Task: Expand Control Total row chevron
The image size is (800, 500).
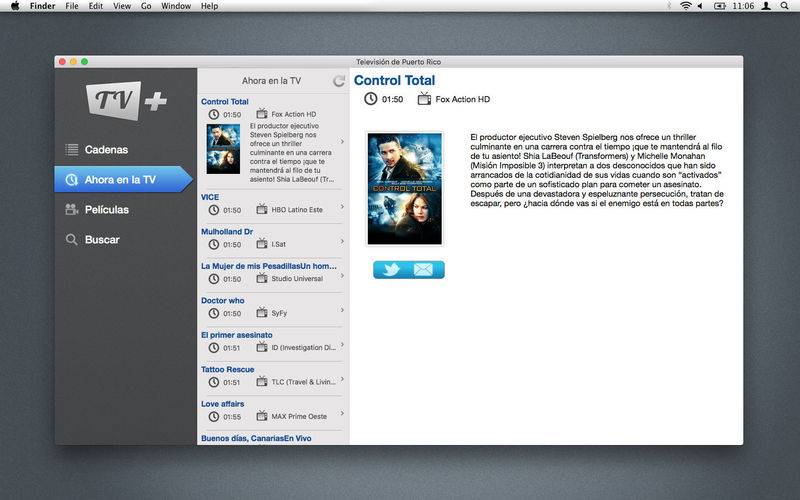Action: point(342,142)
